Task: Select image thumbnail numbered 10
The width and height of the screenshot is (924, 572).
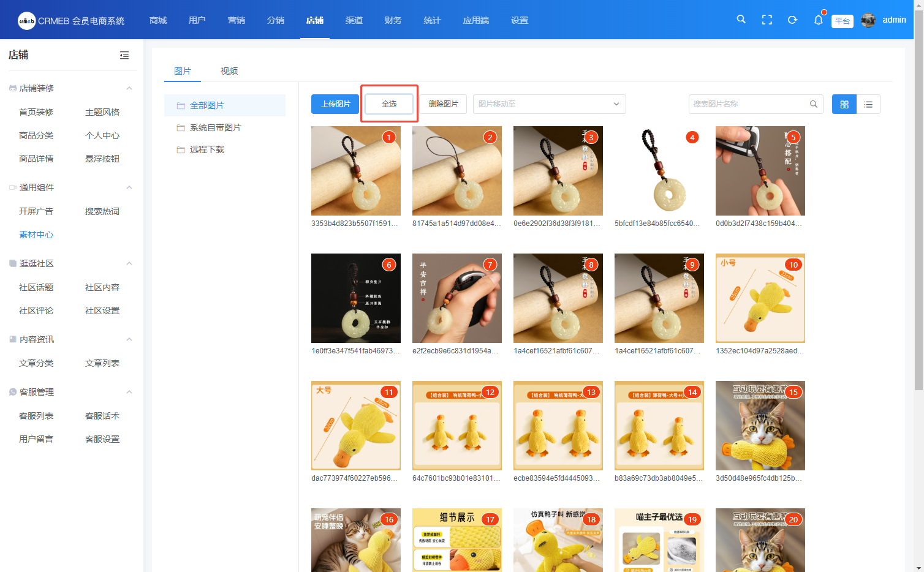Action: tap(760, 298)
